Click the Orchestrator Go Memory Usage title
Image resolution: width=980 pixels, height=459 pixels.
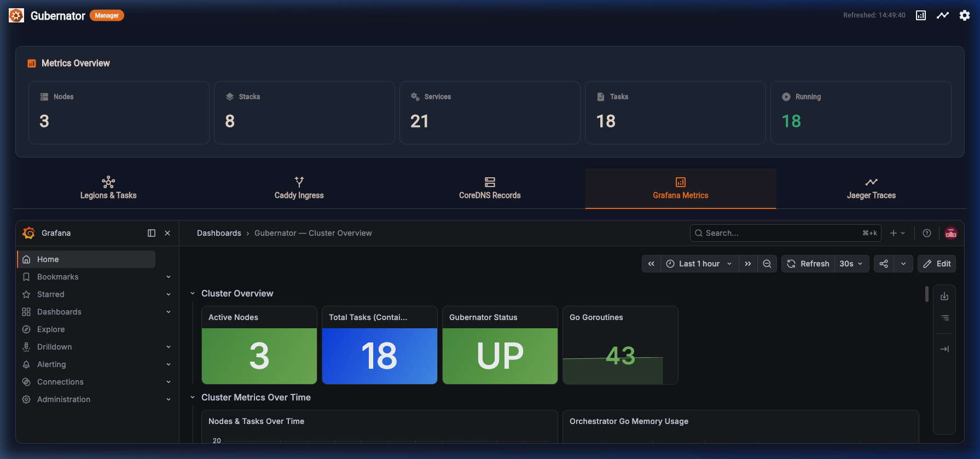coord(629,421)
